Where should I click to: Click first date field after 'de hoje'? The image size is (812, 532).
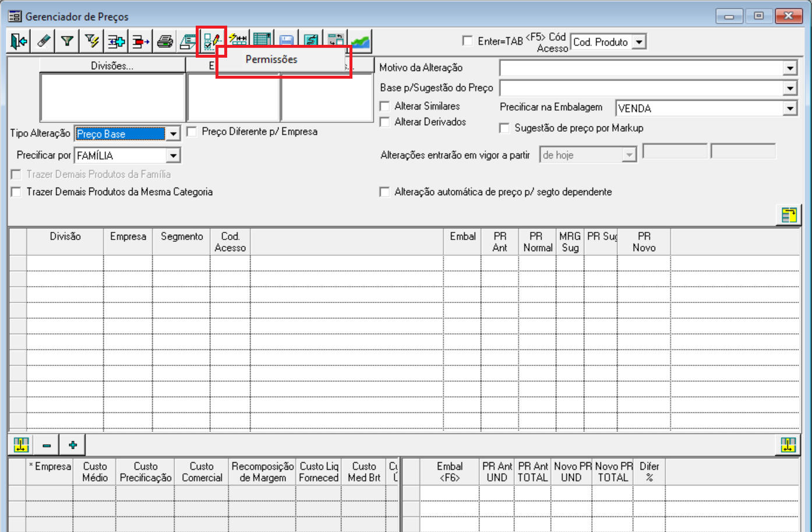tap(675, 152)
